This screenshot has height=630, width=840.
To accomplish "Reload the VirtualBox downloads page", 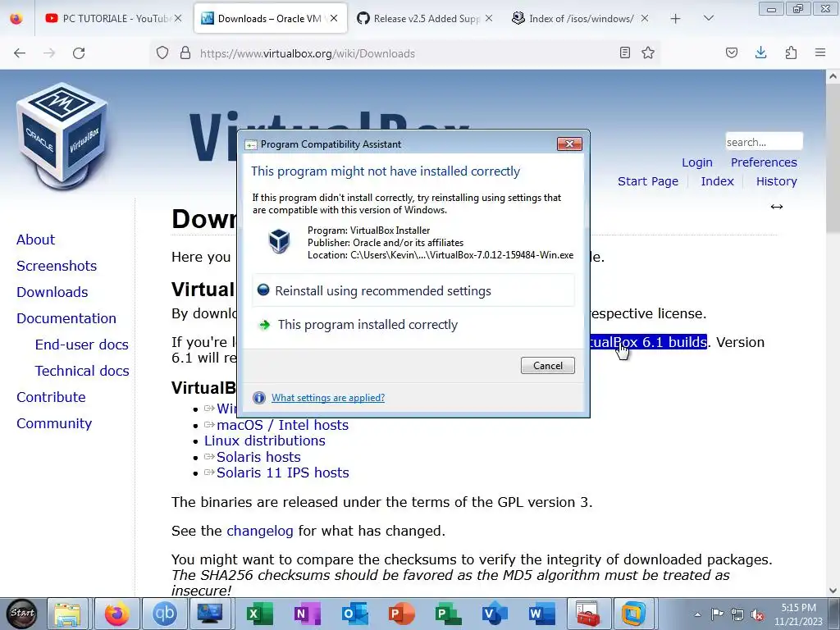I will (79, 53).
